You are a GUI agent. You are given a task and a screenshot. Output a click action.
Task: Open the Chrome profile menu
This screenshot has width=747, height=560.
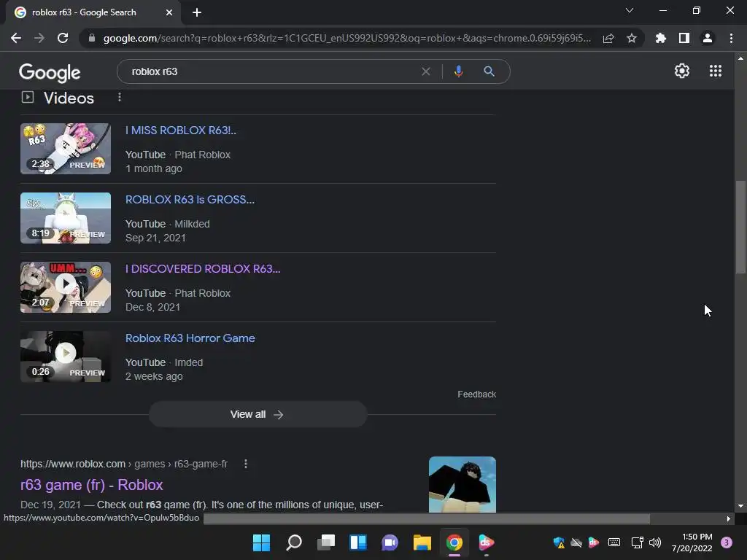(708, 38)
